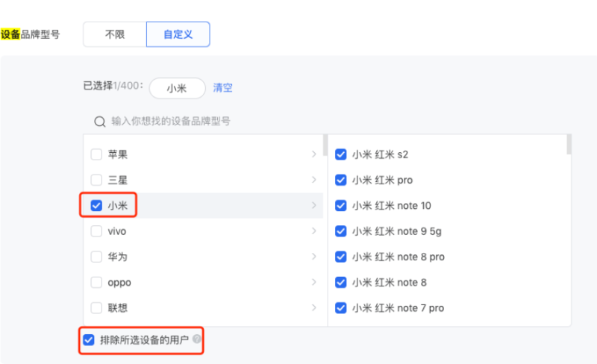597x364 pixels.
Task: Click 清空 to clear selection
Action: tap(222, 88)
